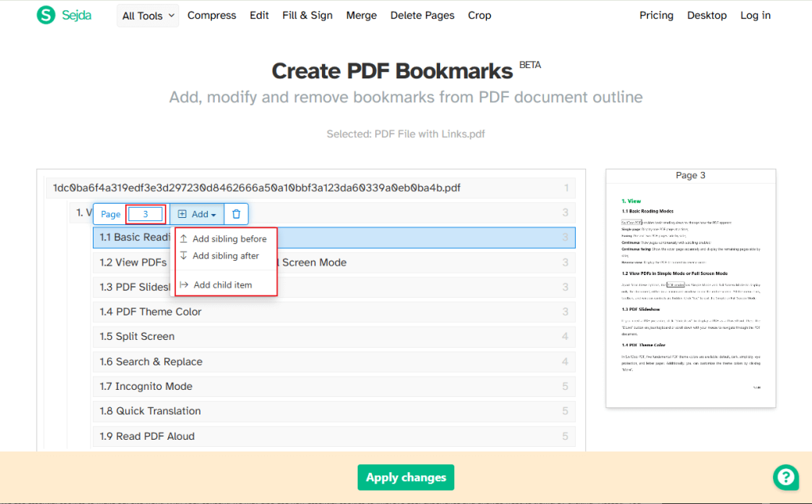
Task: Delete the bookmark using the trash icon
Action: (236, 214)
